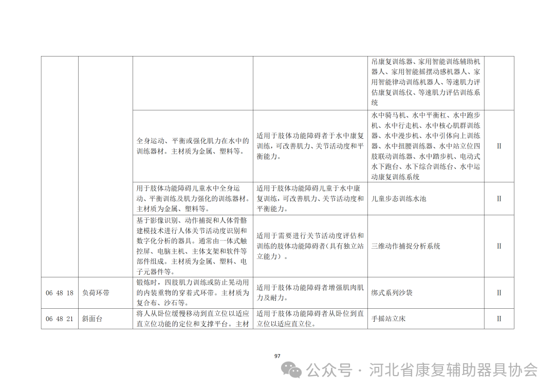The height and width of the screenshot is (392, 555).
Task: Click the top cell starting with 吊康复训练器
Action: (x=425, y=82)
